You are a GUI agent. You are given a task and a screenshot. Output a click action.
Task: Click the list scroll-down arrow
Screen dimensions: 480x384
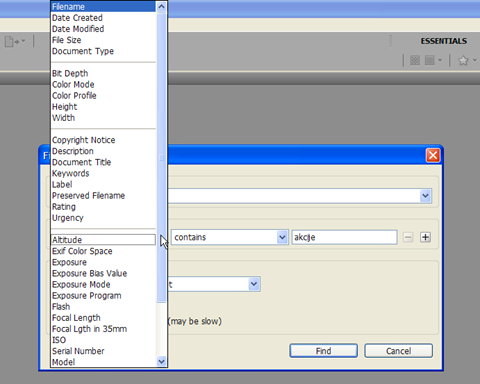click(x=161, y=361)
